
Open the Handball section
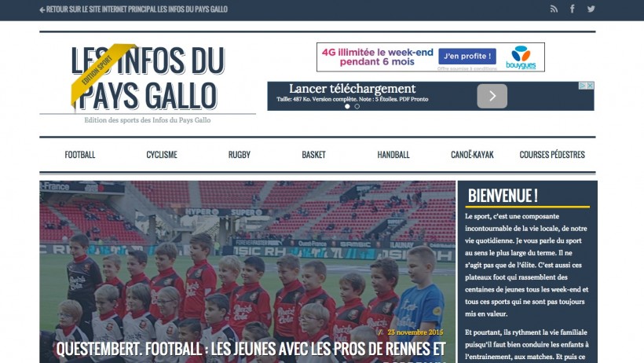(x=393, y=155)
